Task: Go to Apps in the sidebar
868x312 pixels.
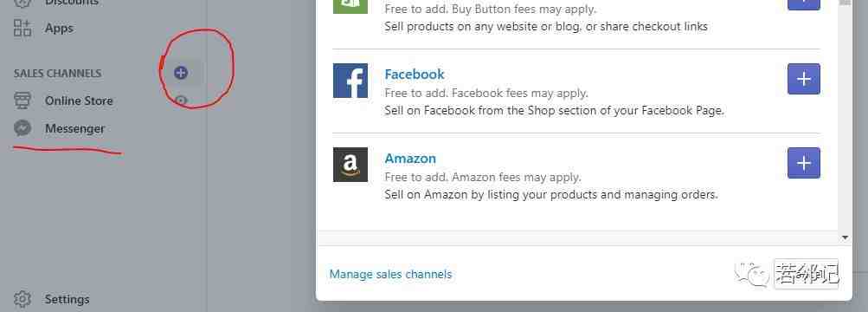Action: coord(59,29)
